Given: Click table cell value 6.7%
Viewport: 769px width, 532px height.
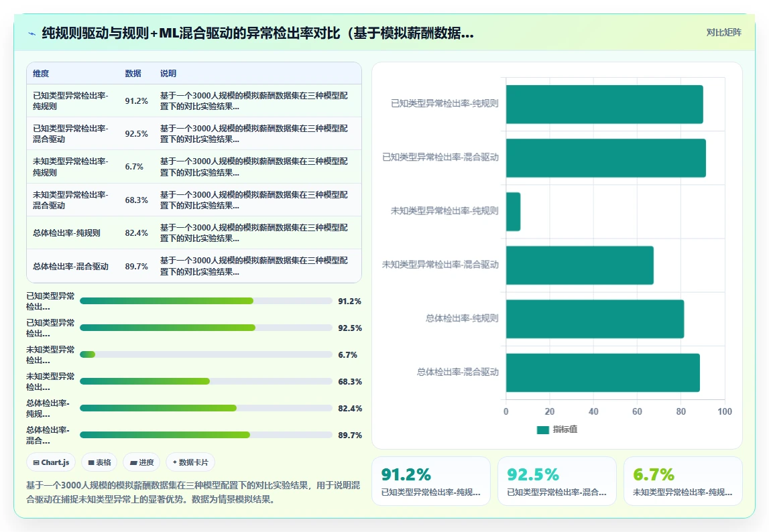Looking at the screenshot, I should (134, 167).
